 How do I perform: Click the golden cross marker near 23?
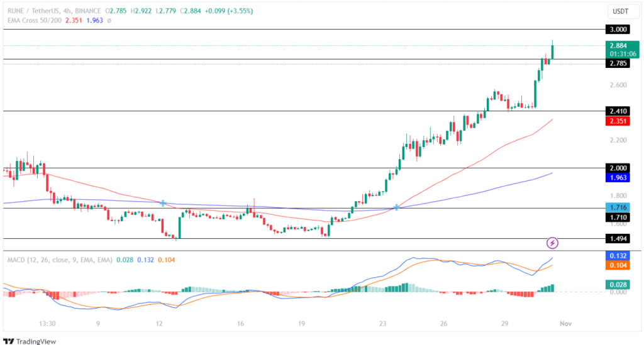(396, 207)
